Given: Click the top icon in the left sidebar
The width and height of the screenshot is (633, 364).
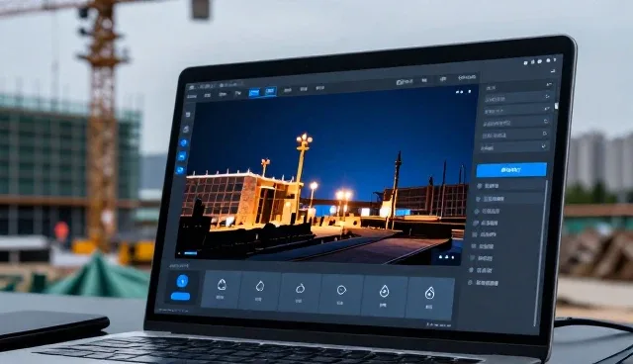Looking at the screenshot, I should [188, 115].
